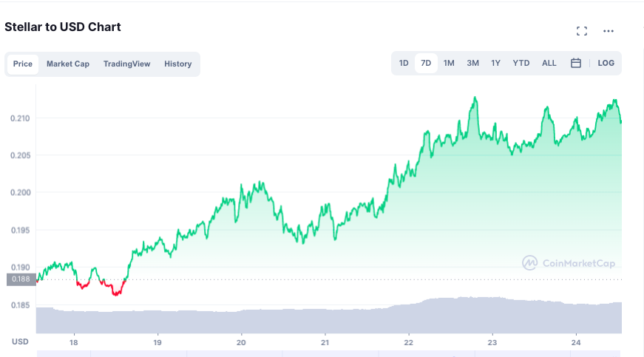Screen dimensions: 644x357
Task: Click the date 20 on x-axis
Action: [x=241, y=343]
